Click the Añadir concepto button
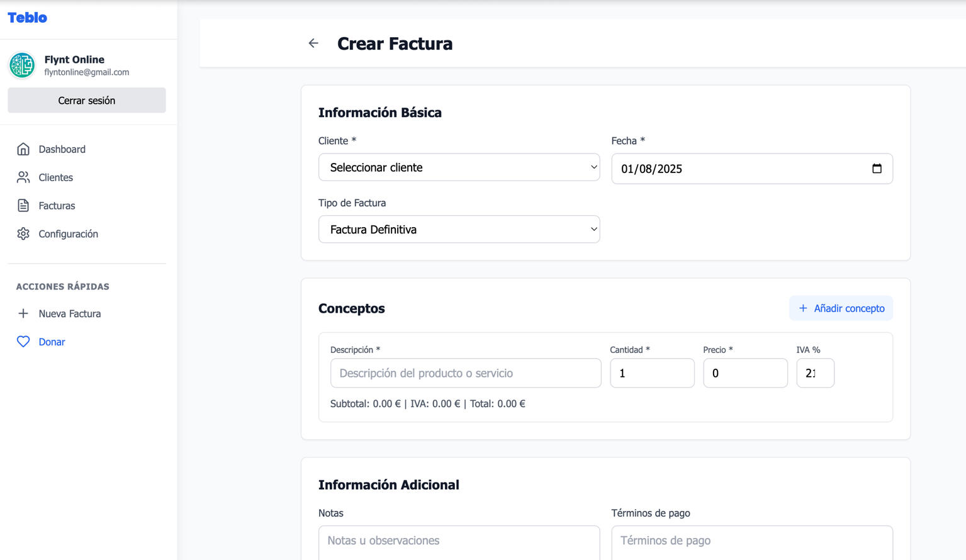This screenshot has height=560, width=966. (x=841, y=308)
